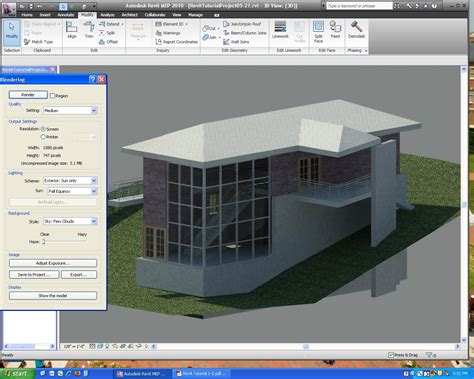Viewport: 474px width, 379px height.
Task: Switch to the Revit Tutorial PDF taskbar window
Action: (x=201, y=374)
